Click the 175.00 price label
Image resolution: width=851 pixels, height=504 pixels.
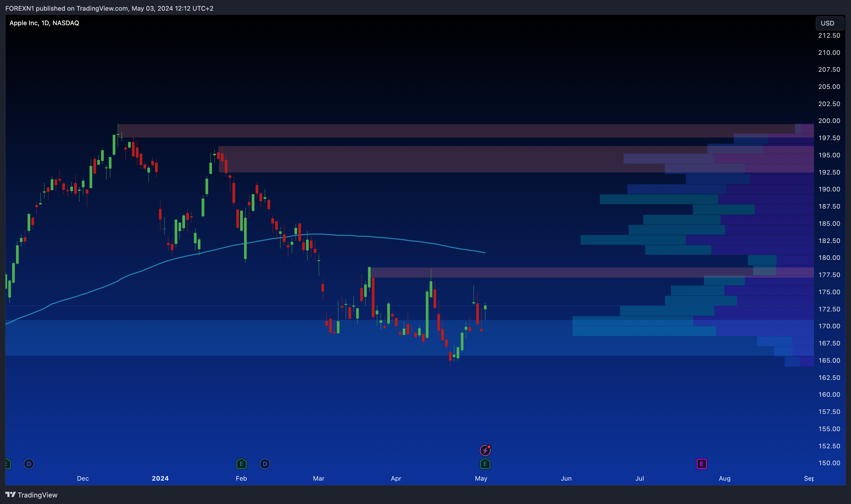pyautogui.click(x=829, y=292)
